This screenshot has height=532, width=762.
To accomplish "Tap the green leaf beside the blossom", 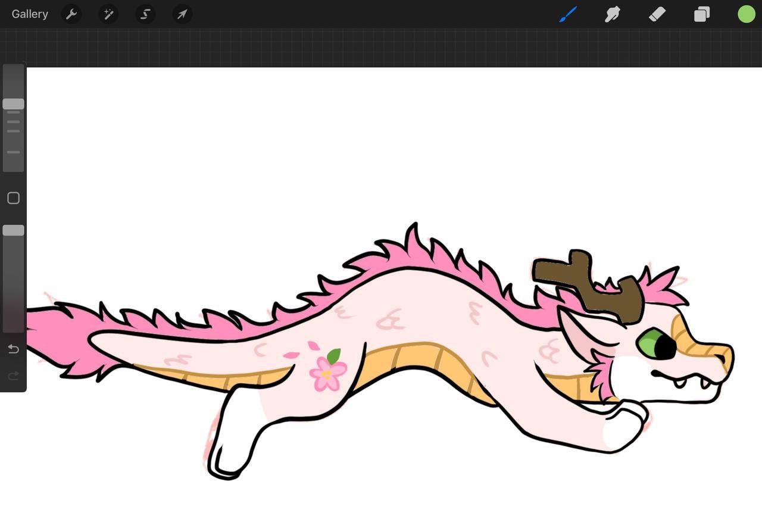I will (x=334, y=356).
